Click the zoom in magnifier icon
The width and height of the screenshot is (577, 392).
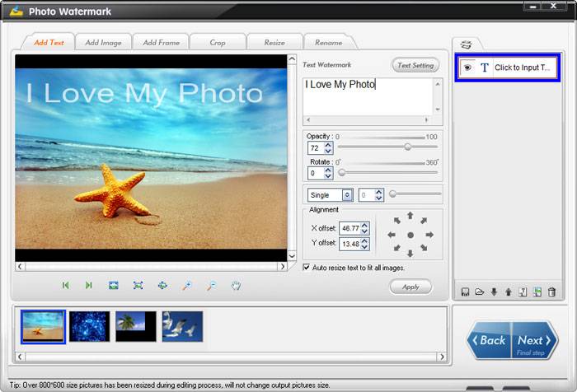(187, 285)
